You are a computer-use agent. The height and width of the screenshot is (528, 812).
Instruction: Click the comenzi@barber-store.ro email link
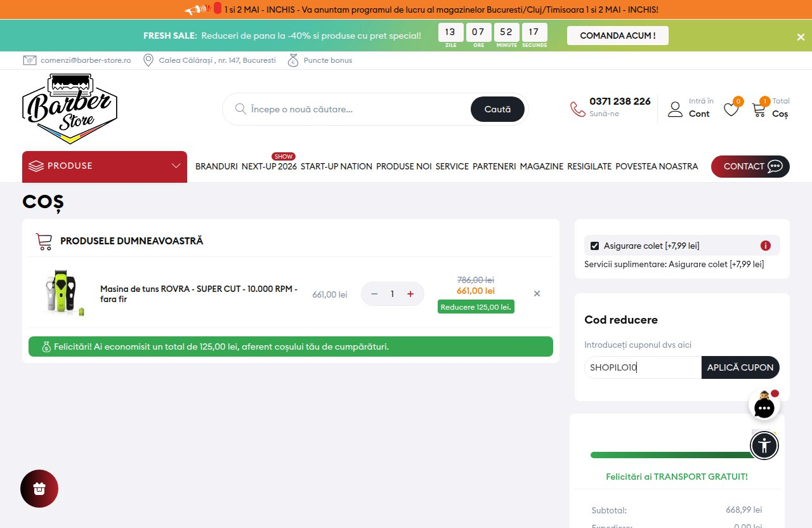(x=86, y=60)
